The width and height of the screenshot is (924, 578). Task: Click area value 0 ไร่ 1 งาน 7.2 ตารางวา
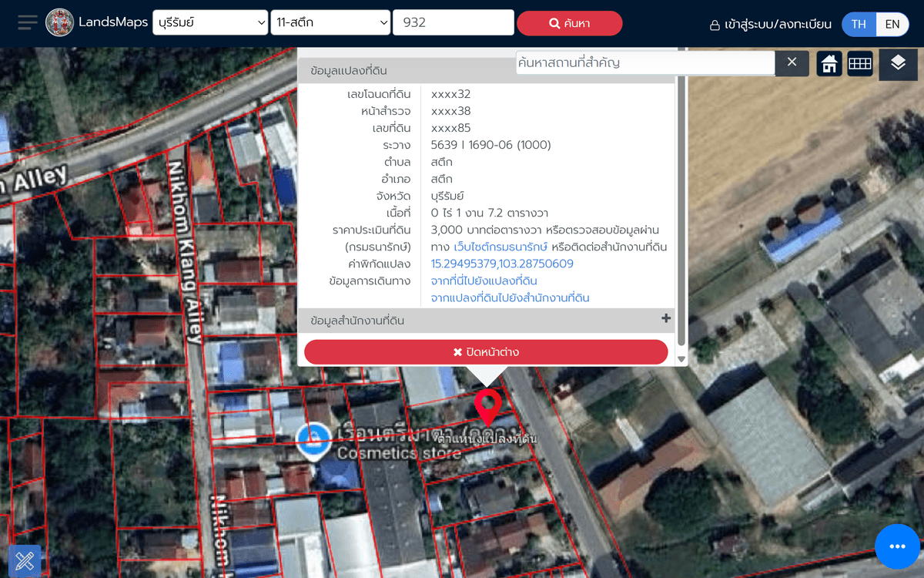[490, 213]
